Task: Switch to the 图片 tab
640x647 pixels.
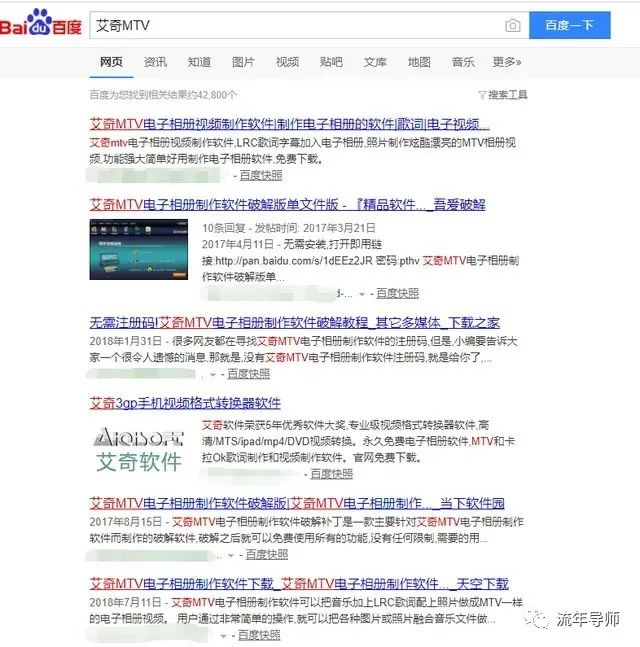Action: point(243,62)
